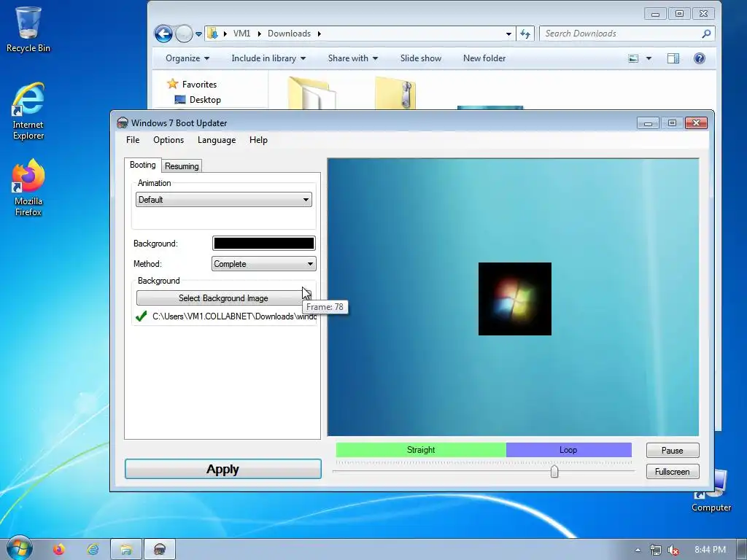Open the Language menu
The image size is (747, 560).
coord(217,140)
